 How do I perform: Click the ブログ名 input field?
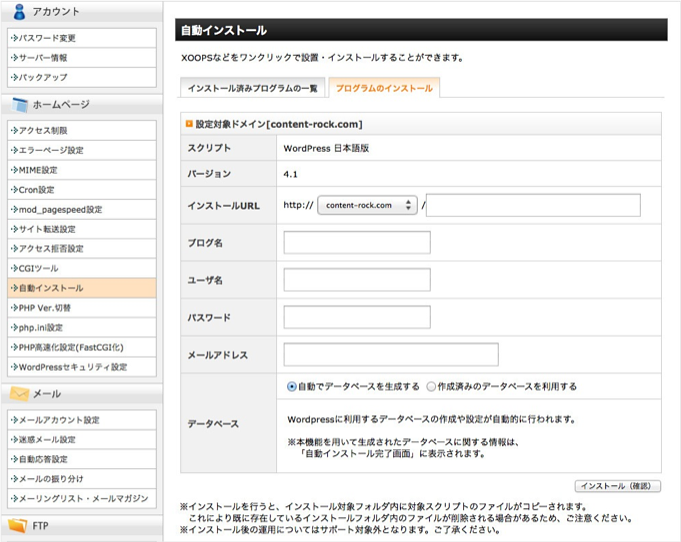[357, 242]
